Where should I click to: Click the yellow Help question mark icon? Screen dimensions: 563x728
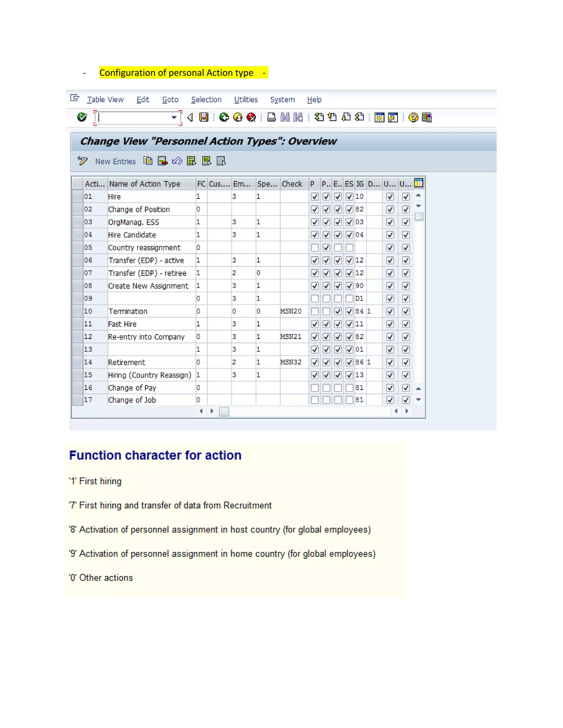click(x=413, y=117)
